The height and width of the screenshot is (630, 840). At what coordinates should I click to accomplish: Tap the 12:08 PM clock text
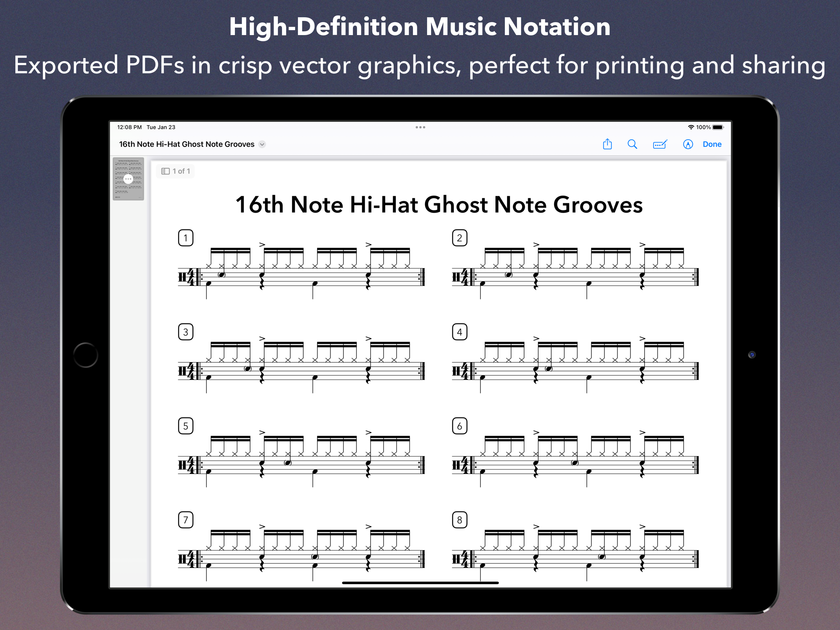(x=129, y=127)
